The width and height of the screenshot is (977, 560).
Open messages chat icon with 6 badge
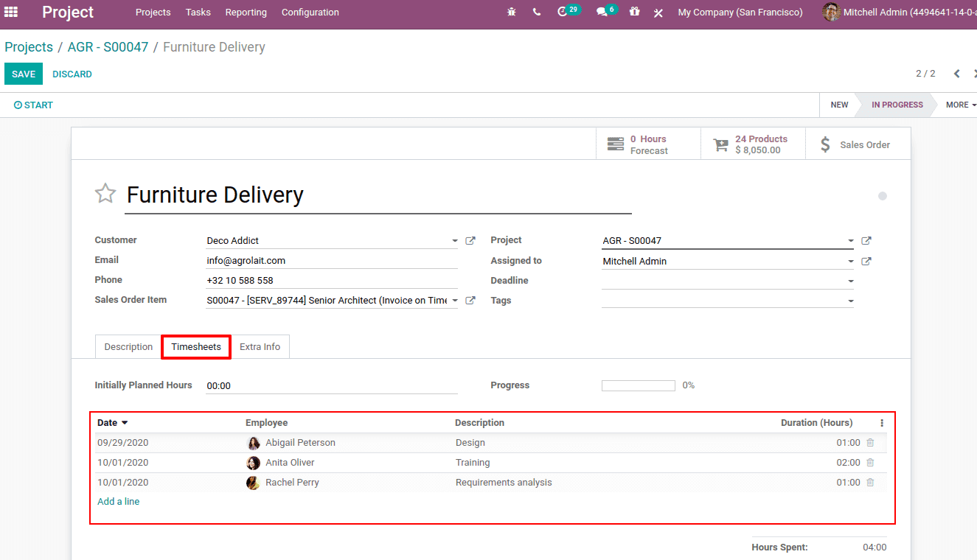click(606, 11)
